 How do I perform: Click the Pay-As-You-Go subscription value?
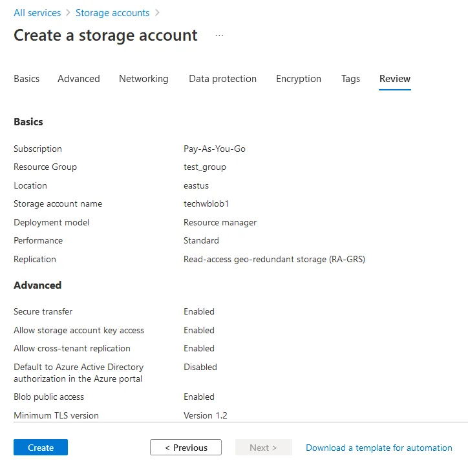[x=215, y=149]
